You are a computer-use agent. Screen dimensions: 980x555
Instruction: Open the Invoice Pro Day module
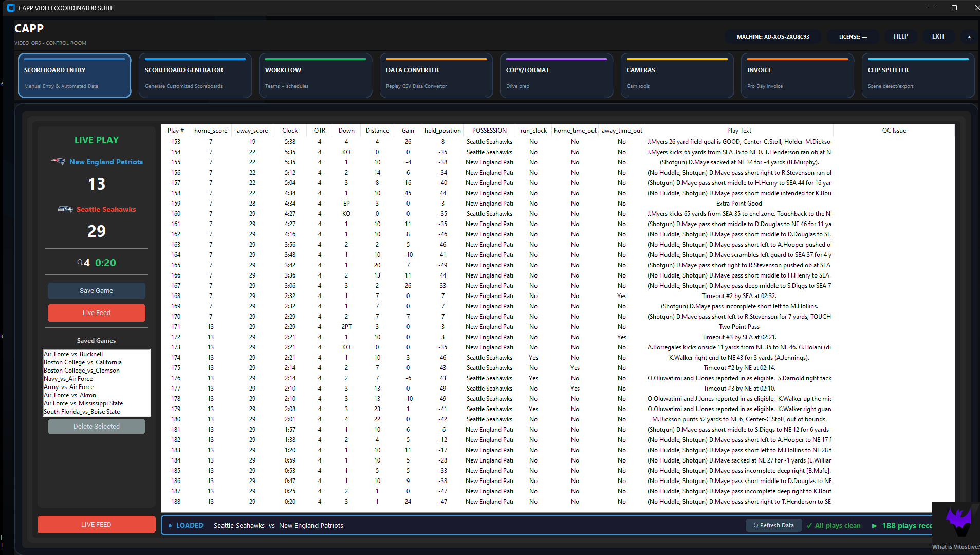coord(797,76)
